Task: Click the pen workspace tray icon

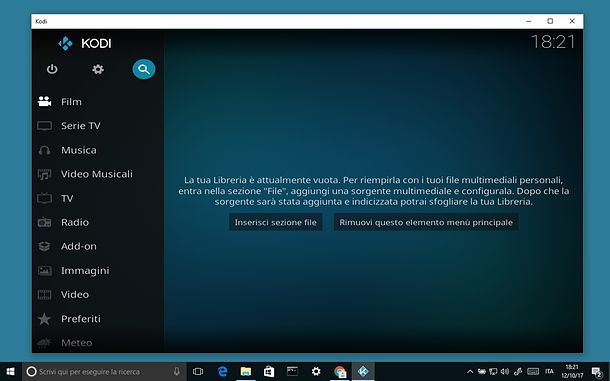Action: click(518, 372)
